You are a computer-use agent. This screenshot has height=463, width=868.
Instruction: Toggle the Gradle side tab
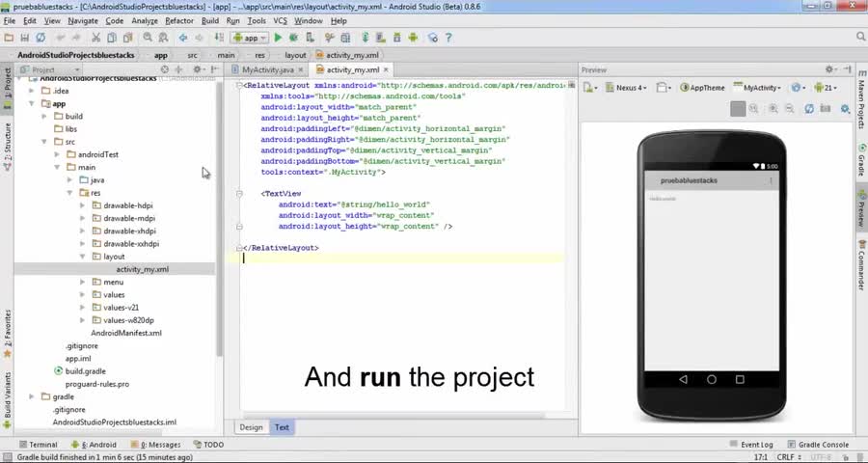[861, 161]
